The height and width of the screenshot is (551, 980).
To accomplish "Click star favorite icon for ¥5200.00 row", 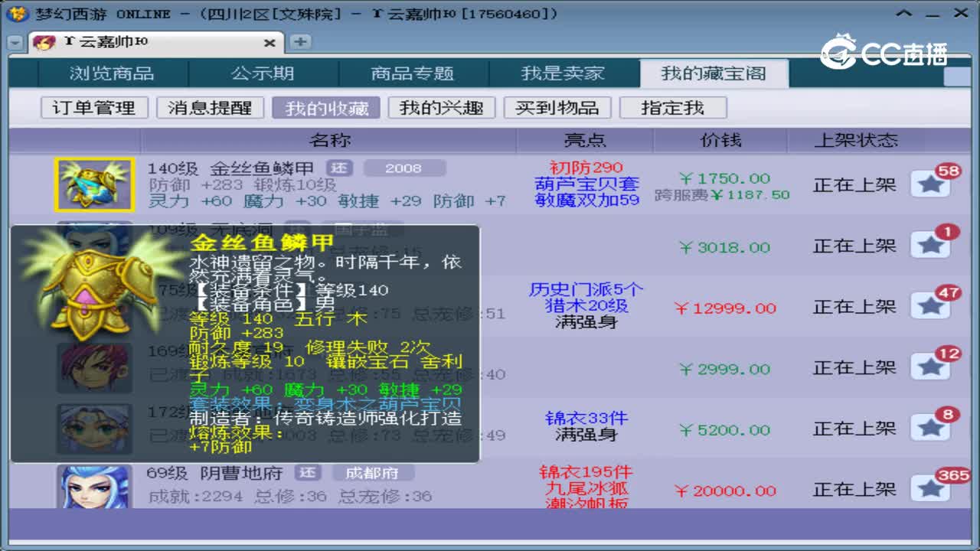I will click(929, 428).
